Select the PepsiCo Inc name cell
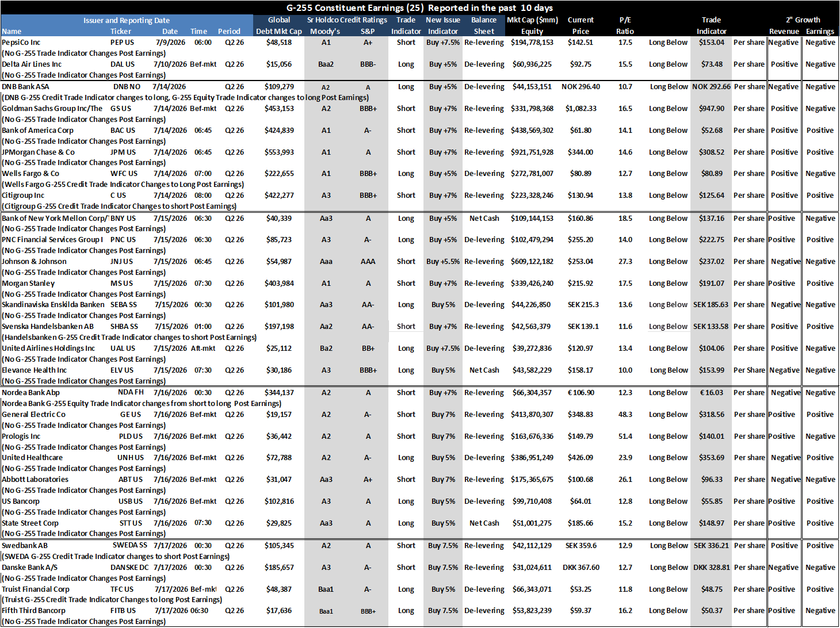840x628 pixels. click(21, 43)
